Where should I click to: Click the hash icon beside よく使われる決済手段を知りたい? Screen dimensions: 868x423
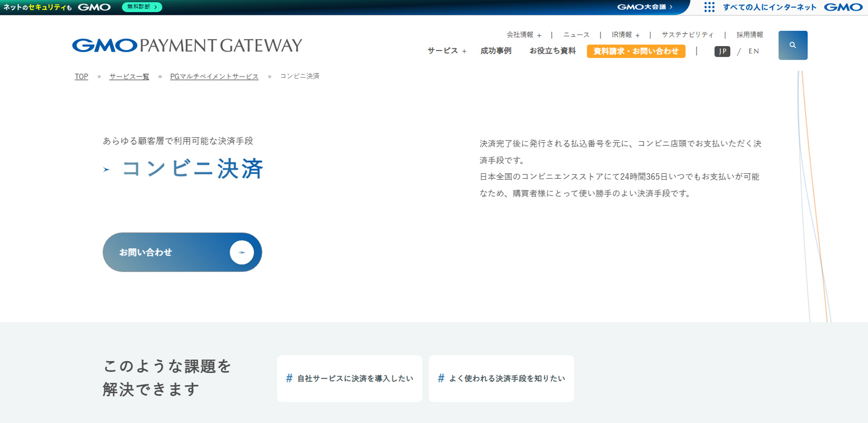441,378
